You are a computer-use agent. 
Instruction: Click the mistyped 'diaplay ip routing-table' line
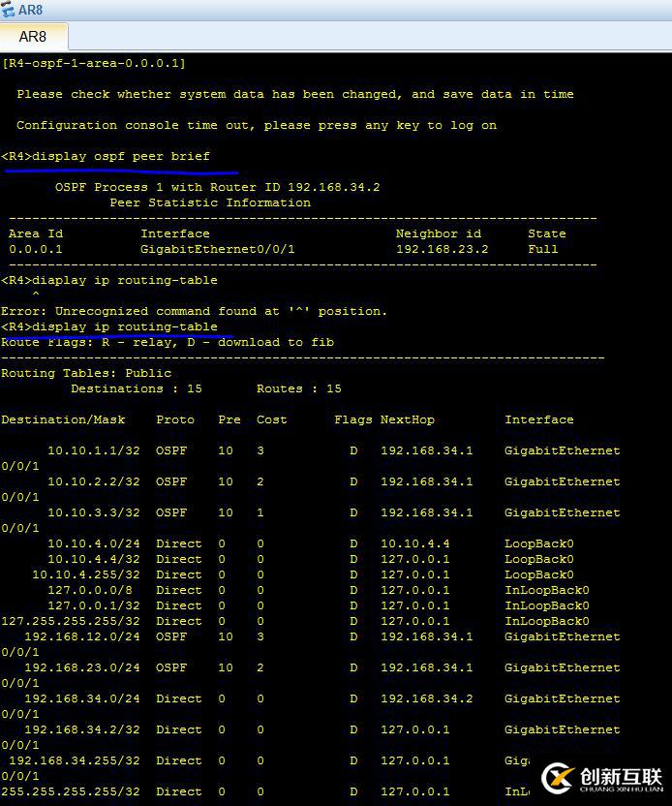[109, 281]
